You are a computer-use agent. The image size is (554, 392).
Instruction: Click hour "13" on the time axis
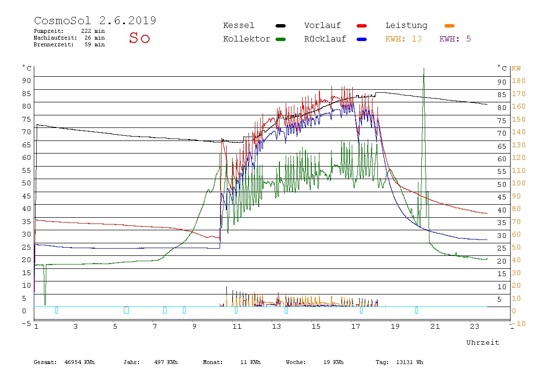click(277, 326)
